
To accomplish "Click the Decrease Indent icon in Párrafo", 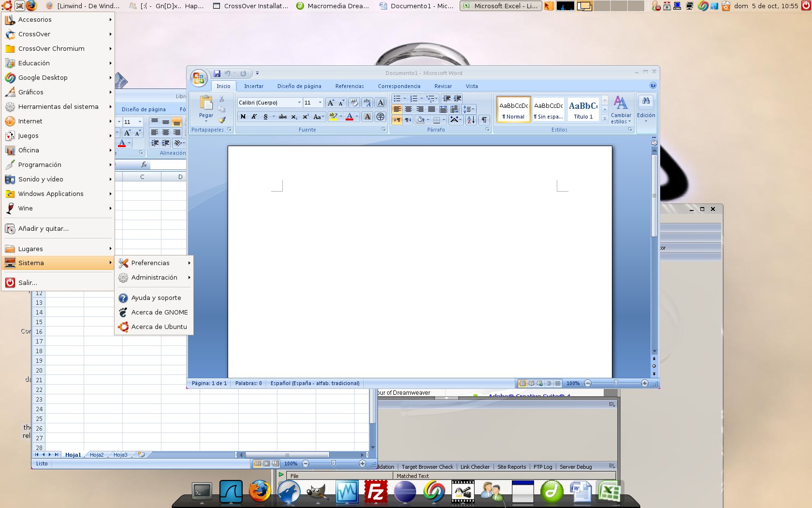I will [447, 99].
